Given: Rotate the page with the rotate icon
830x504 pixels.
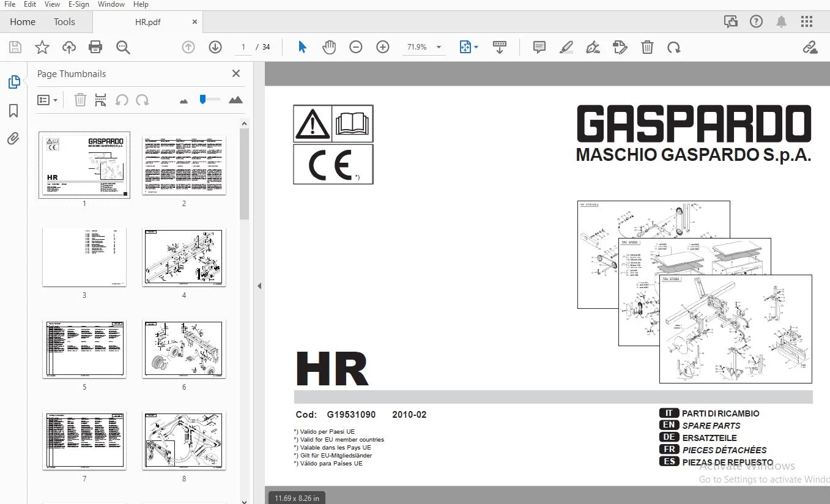Looking at the screenshot, I should [674, 47].
